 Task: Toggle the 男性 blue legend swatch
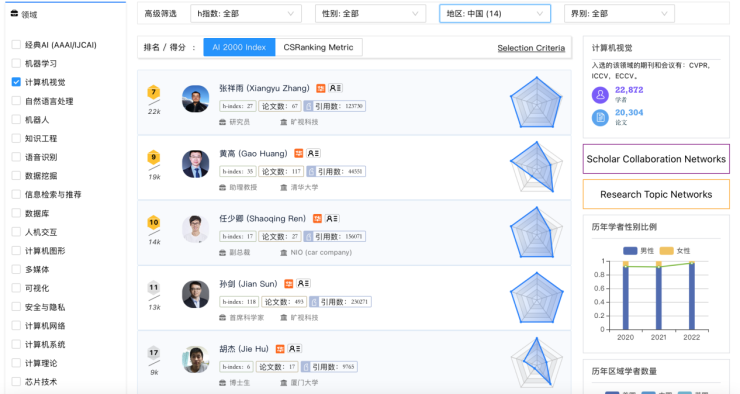pos(630,251)
